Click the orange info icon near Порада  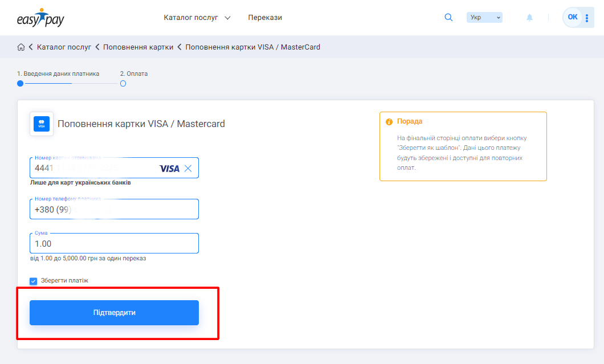click(389, 122)
